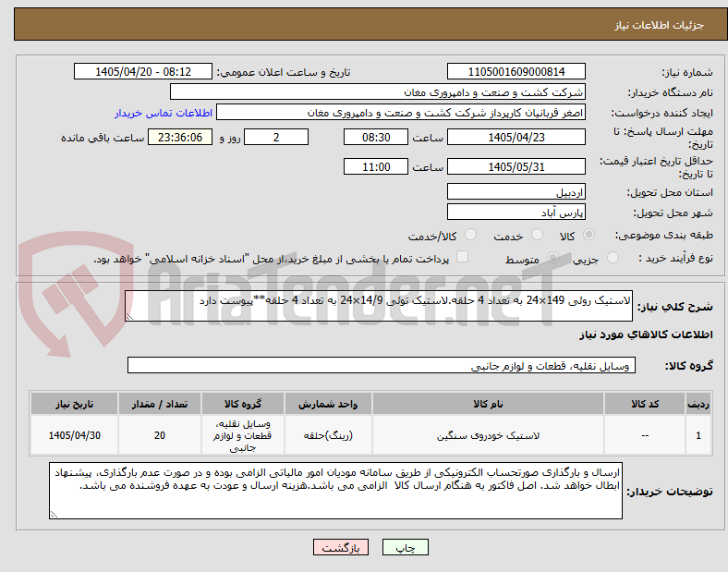Click the resize grip of description textbox
728x572 pixels.
coord(129,317)
